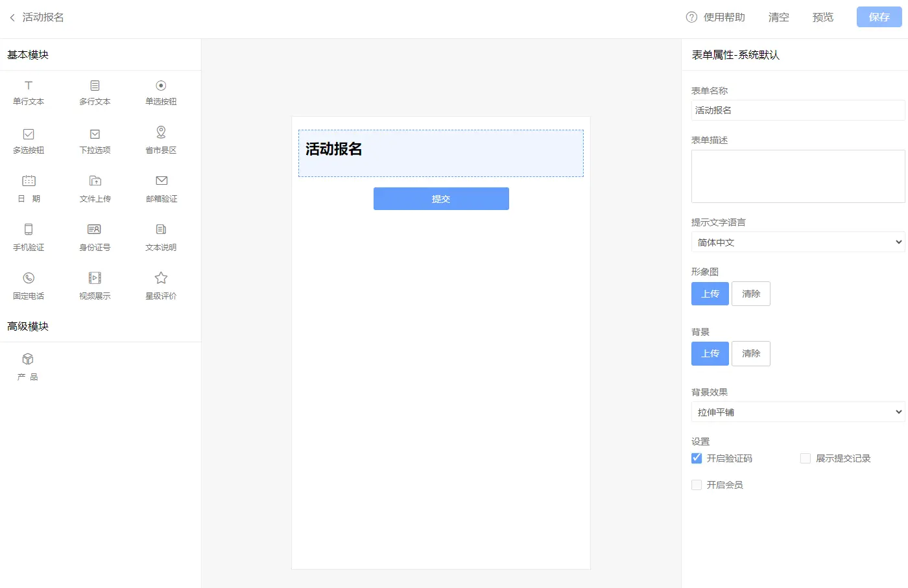Expand the 背景效果 dropdown showing 拉伸平铺
Image resolution: width=908 pixels, height=588 pixels.
[x=798, y=412]
